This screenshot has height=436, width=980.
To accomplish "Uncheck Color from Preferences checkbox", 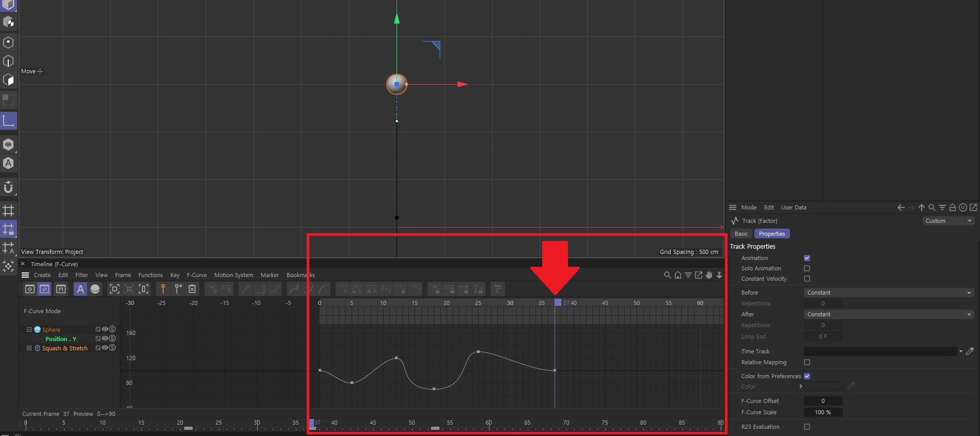I will click(807, 376).
